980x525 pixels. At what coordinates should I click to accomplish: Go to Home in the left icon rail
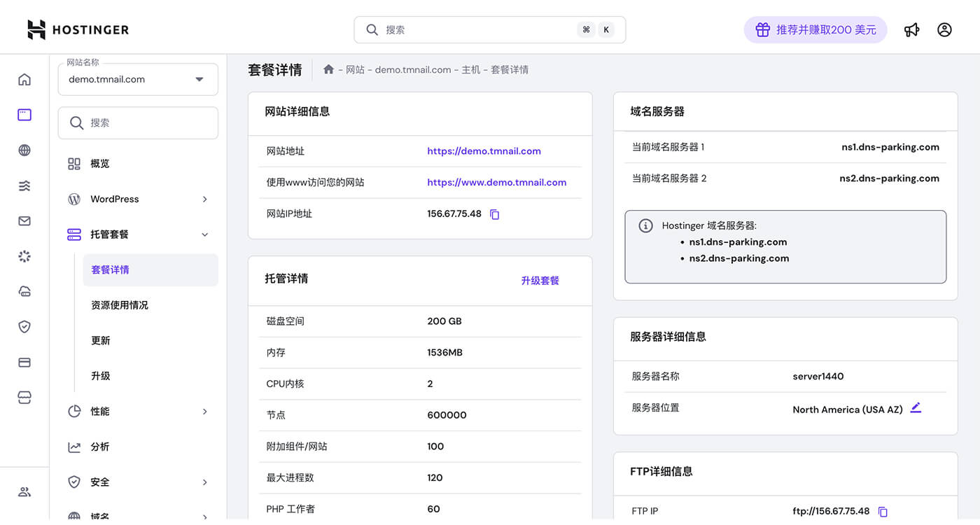(24, 79)
